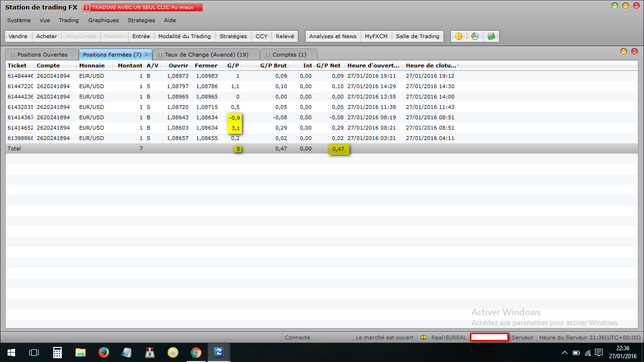Open the Trading menu
Image resolution: width=644 pixels, height=362 pixels.
tap(69, 20)
